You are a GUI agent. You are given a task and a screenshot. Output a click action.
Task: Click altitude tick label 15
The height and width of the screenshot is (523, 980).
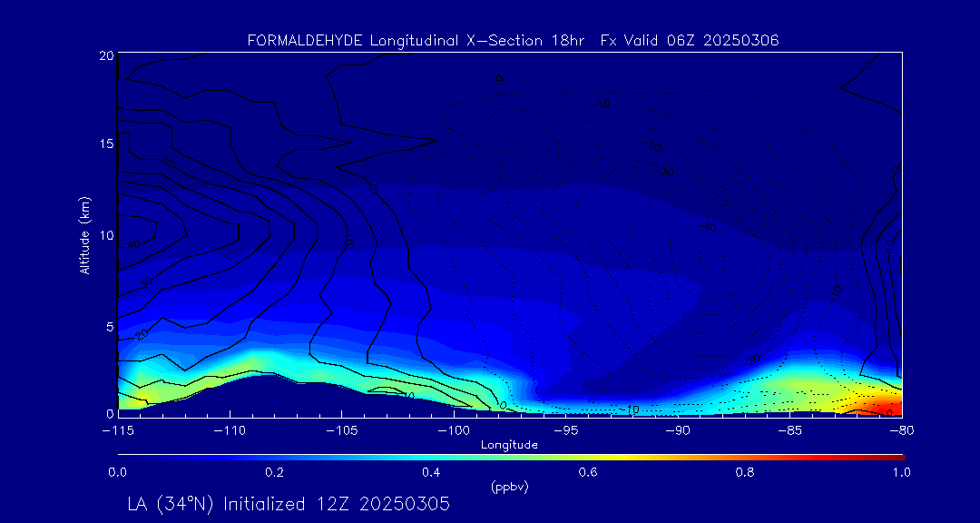106,143
